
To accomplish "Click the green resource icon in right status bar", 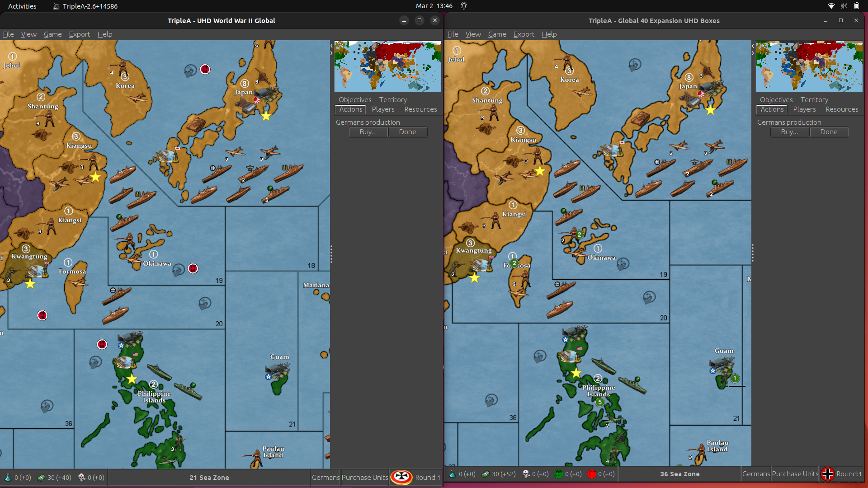I will point(559,474).
